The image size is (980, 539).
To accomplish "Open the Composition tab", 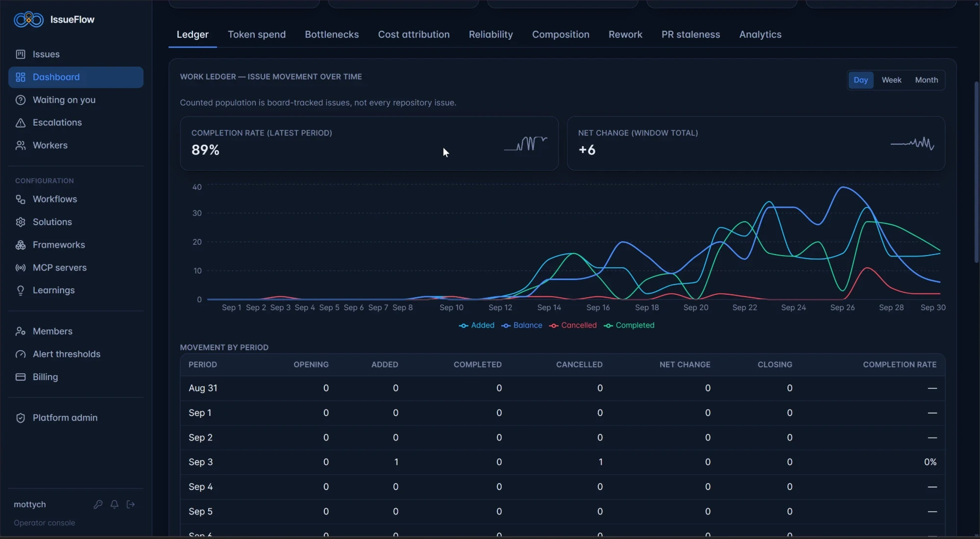I will pos(561,34).
